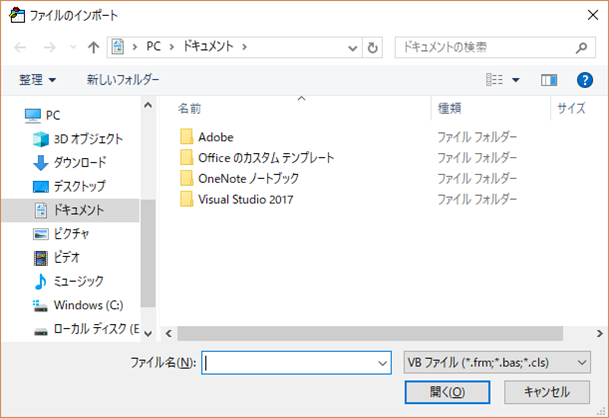The image size is (609, 418).
Task: Open デスクトップ in the sidebar
Action: point(79,186)
